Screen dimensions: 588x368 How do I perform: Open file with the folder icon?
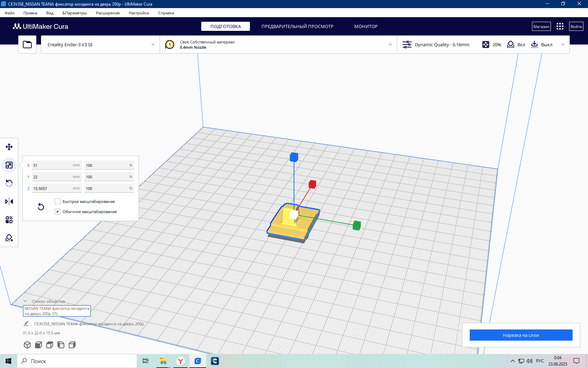(x=27, y=45)
